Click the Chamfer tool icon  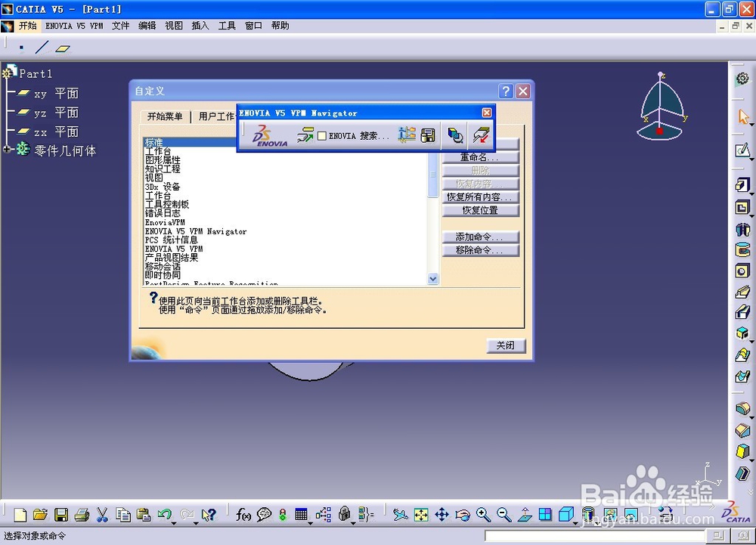point(742,430)
